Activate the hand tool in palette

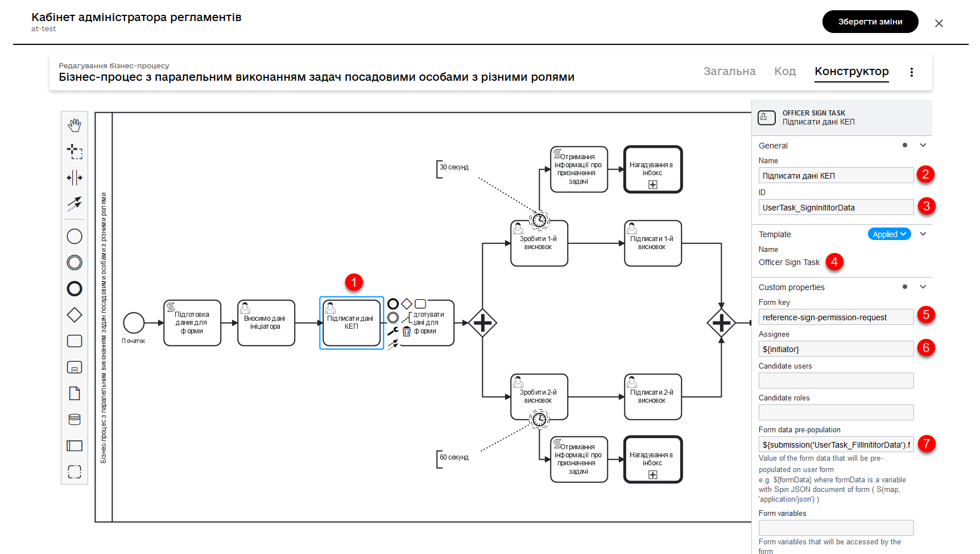75,125
